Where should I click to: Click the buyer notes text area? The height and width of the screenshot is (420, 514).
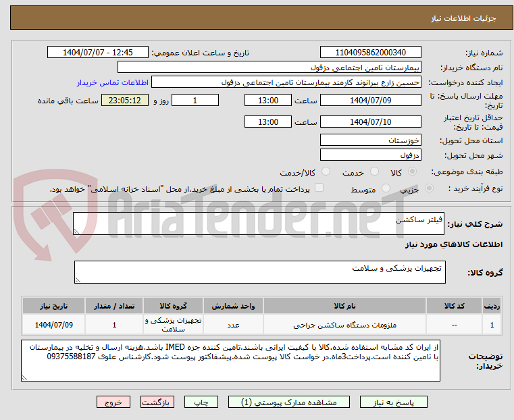click(x=230, y=361)
